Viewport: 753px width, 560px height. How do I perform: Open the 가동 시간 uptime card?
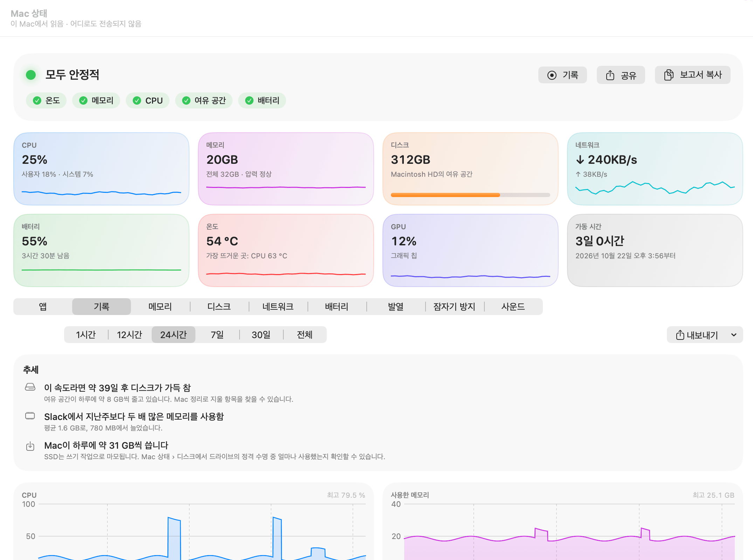[x=655, y=250]
